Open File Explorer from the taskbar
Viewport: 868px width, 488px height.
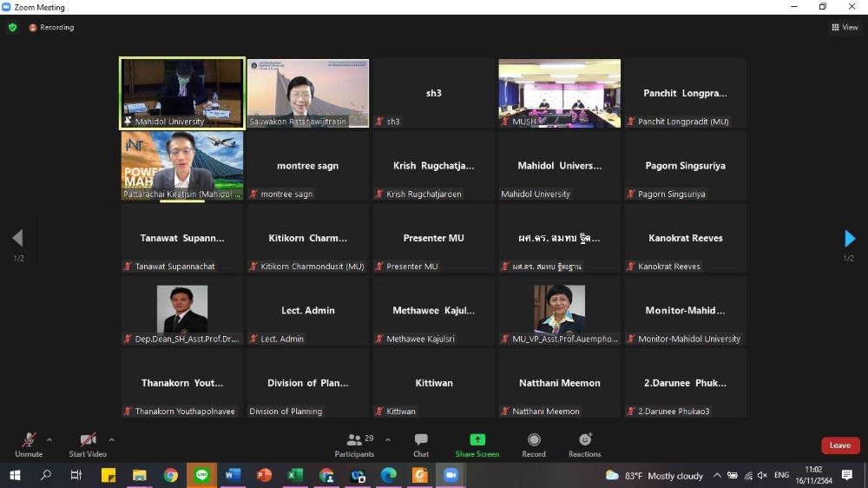coord(139,475)
